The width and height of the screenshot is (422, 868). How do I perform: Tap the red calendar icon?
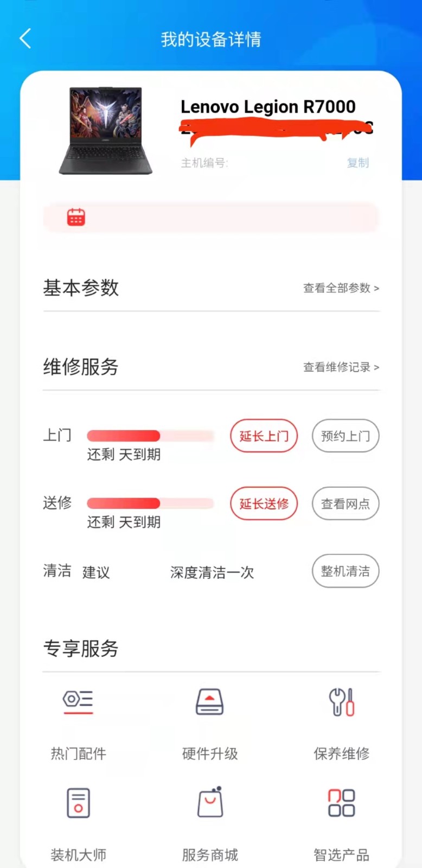[76, 217]
